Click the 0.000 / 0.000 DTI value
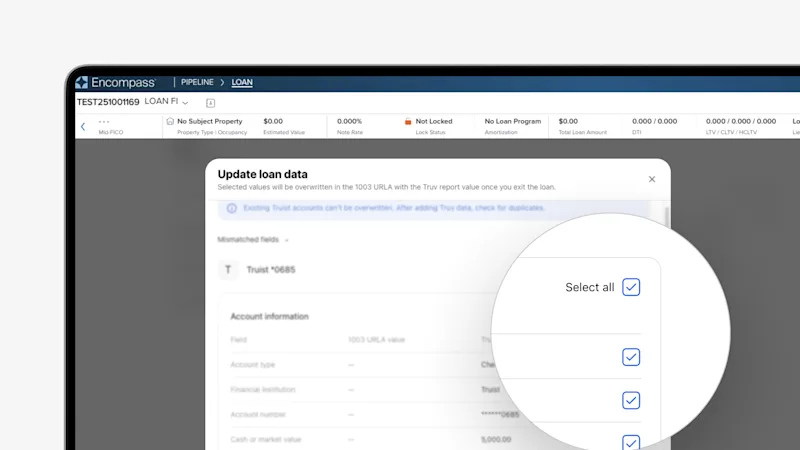800x450 pixels. click(655, 121)
